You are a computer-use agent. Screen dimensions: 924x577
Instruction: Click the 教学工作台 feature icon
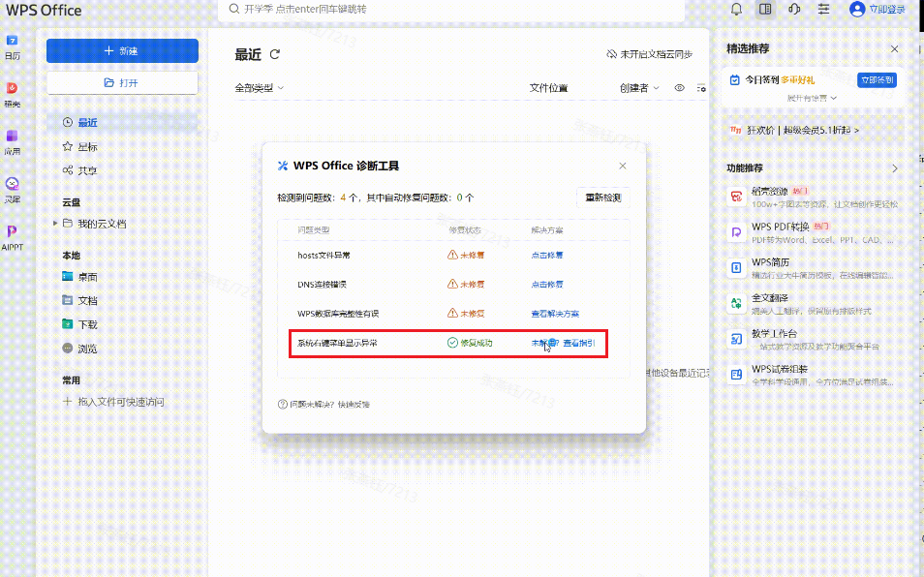[737, 339]
